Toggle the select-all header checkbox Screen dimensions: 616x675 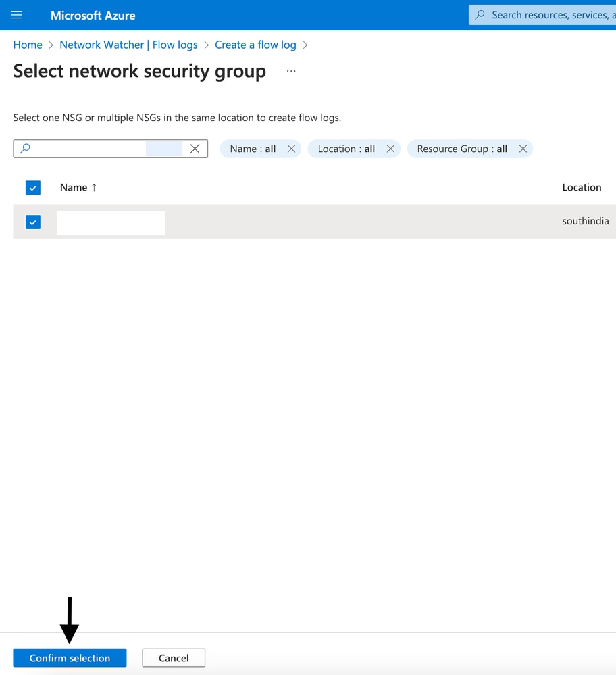(x=33, y=188)
